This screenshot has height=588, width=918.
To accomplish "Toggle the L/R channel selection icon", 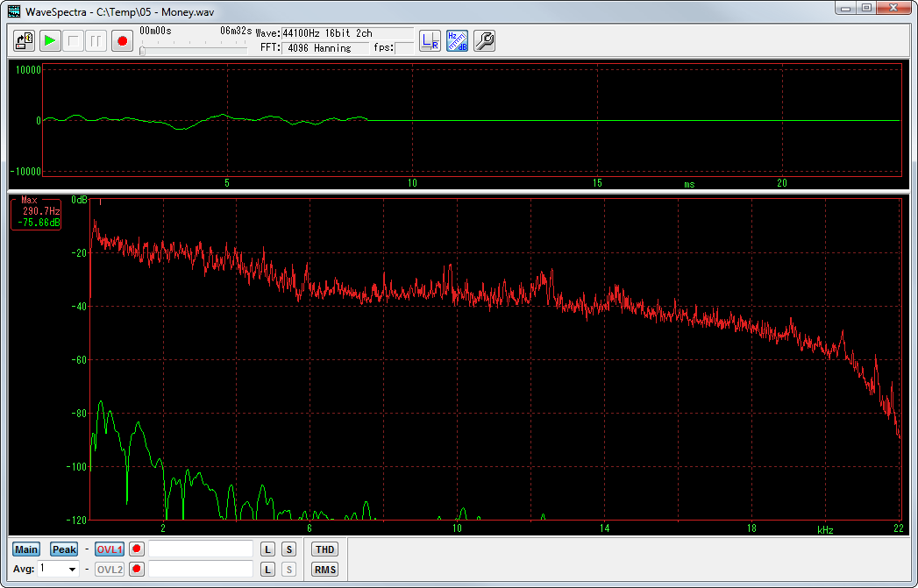I will [430, 41].
